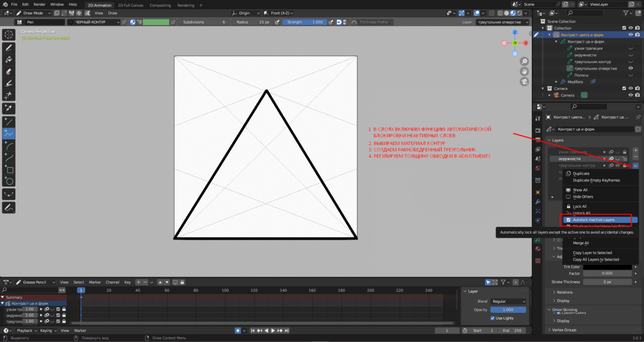This screenshot has width=644, height=342.
Task: Open the Blend Regular dropdown
Action: click(x=509, y=301)
